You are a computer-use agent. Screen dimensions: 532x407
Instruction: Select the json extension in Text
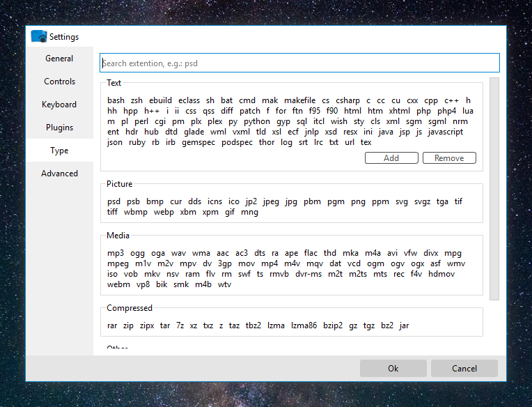coord(115,143)
